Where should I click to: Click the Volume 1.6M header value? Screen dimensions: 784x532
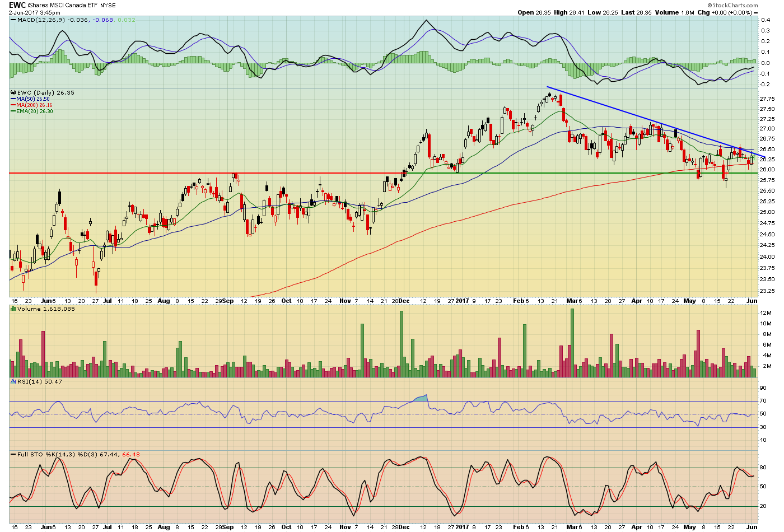click(675, 12)
